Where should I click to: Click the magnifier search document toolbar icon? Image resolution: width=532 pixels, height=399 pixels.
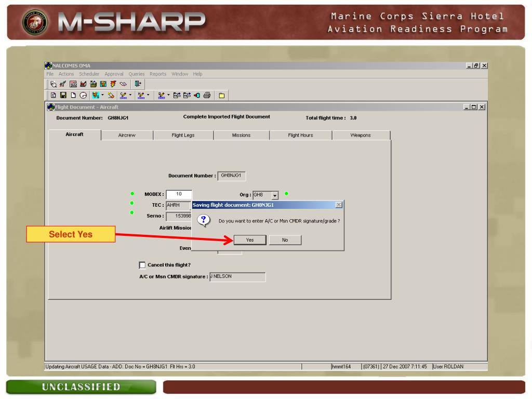point(54,84)
